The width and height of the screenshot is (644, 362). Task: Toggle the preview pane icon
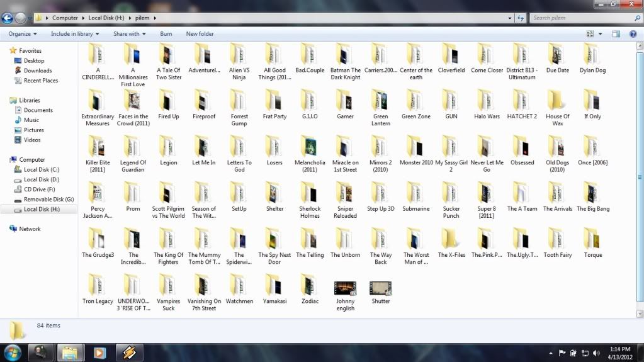pos(616,34)
